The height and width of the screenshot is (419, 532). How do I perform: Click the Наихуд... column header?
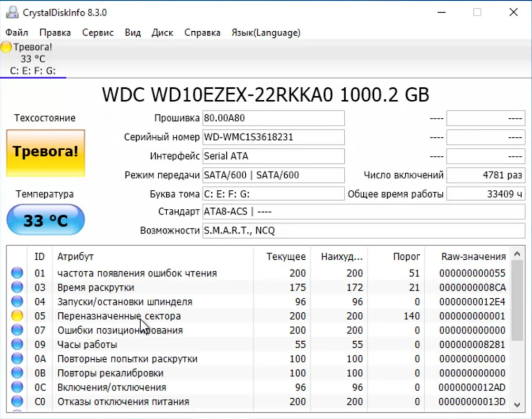click(339, 256)
